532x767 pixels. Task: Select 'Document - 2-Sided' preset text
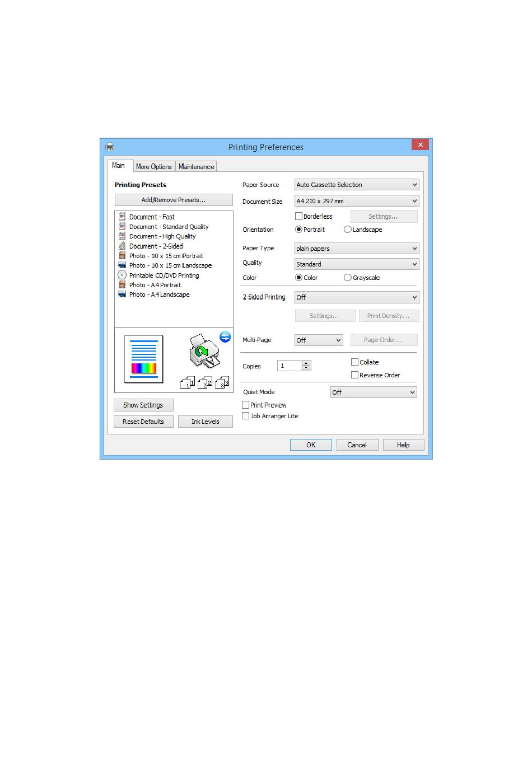click(x=156, y=246)
